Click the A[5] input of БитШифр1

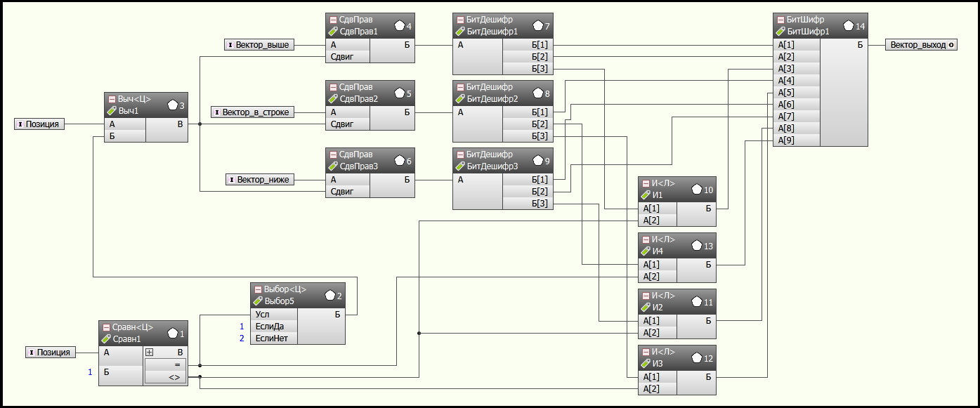pos(797,93)
